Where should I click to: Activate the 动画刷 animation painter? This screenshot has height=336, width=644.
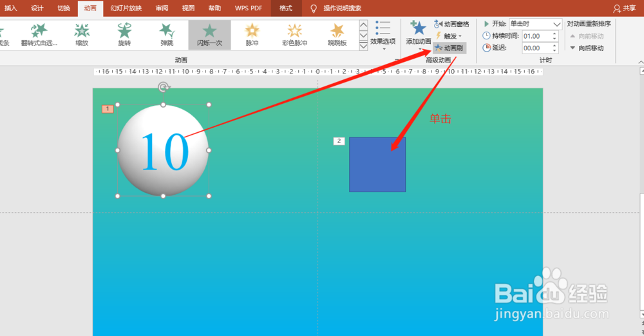[x=450, y=48]
